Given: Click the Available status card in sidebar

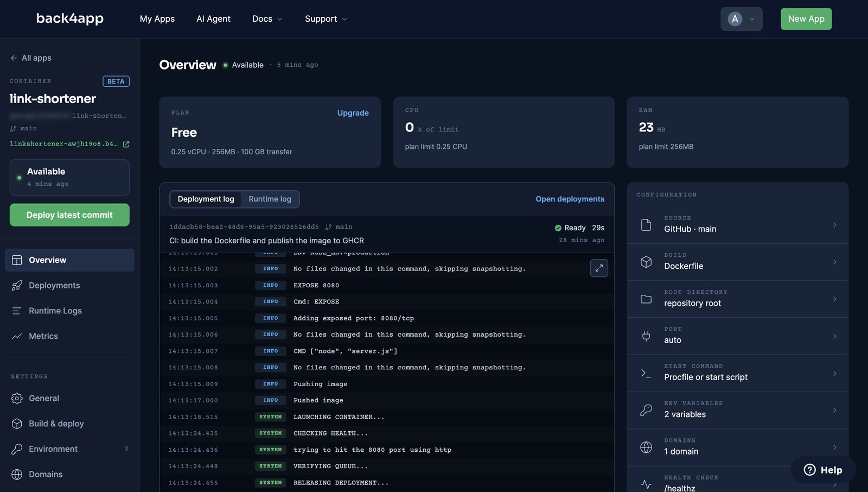Looking at the screenshot, I should tap(69, 178).
